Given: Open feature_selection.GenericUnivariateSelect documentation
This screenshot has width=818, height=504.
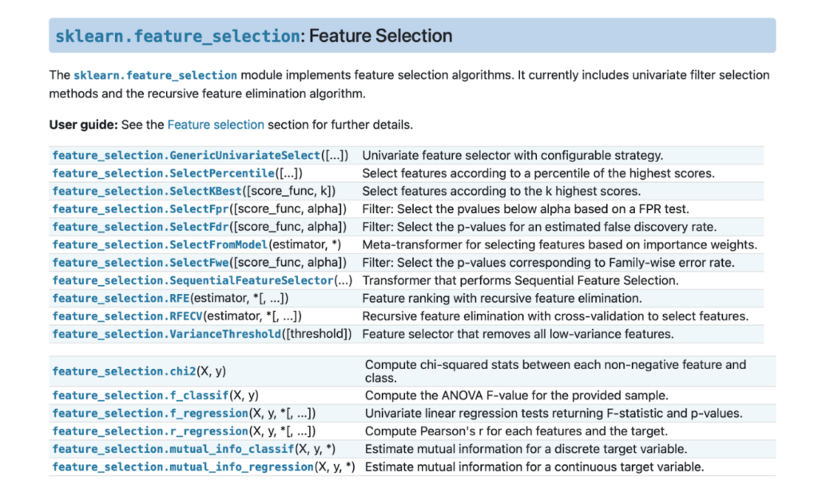Looking at the screenshot, I should pyautogui.click(x=186, y=156).
